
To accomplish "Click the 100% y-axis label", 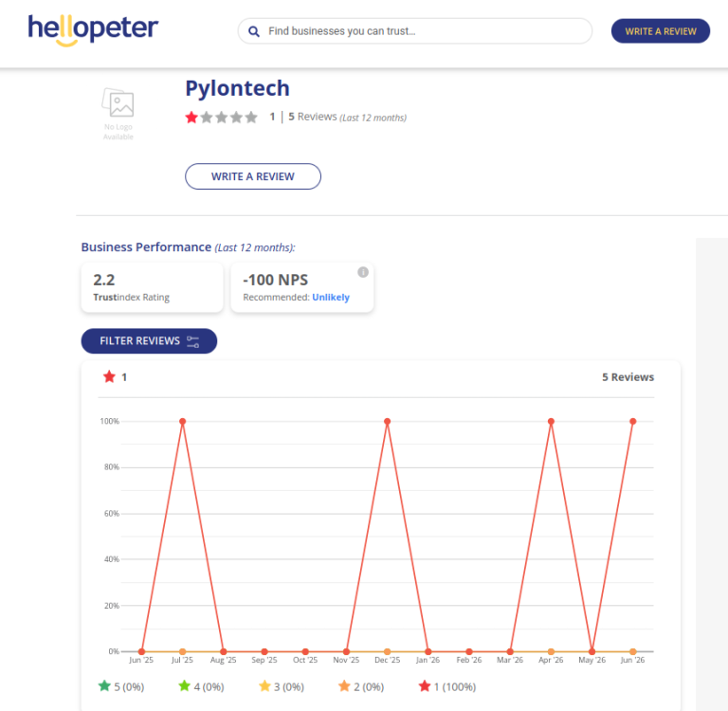I will pyautogui.click(x=110, y=421).
